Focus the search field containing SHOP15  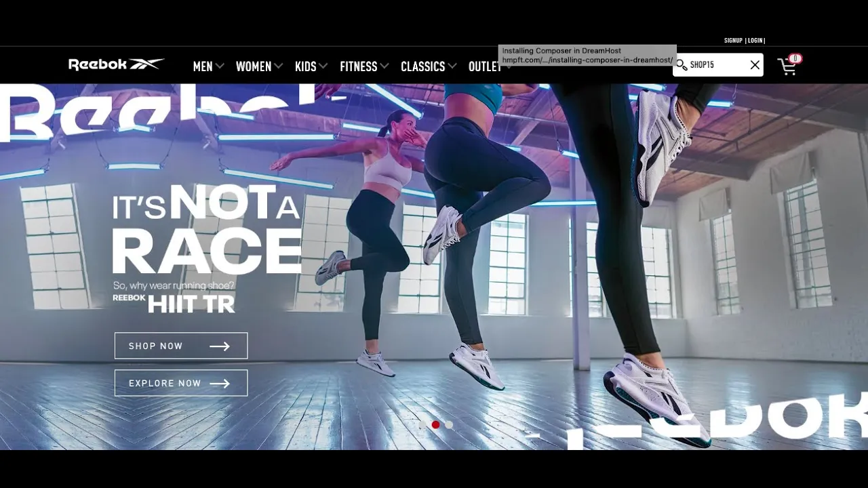point(718,65)
